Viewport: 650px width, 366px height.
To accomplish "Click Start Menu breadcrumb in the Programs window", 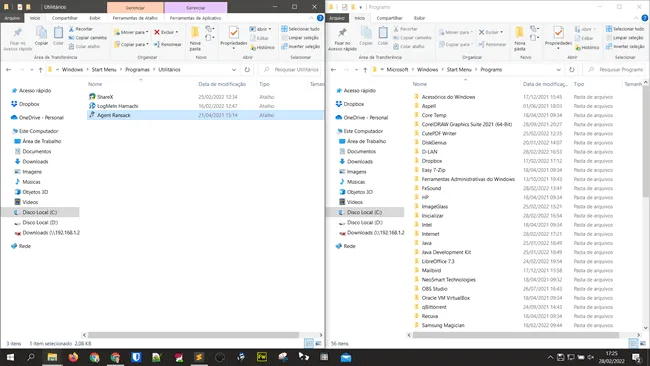I will click(459, 70).
